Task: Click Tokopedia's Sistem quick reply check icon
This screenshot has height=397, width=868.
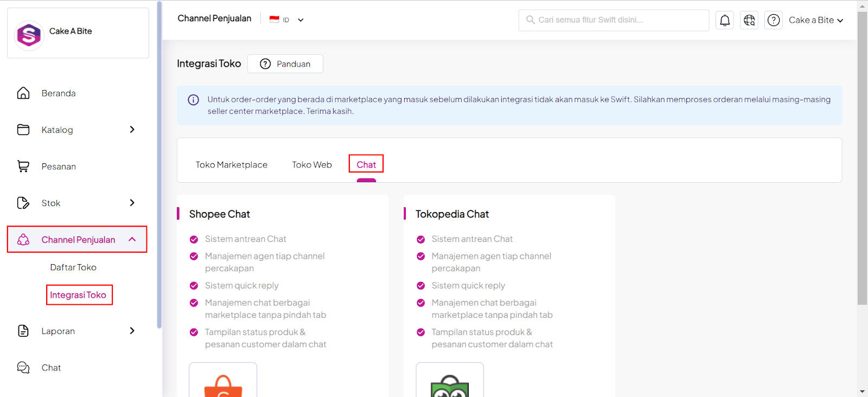Action: click(420, 286)
